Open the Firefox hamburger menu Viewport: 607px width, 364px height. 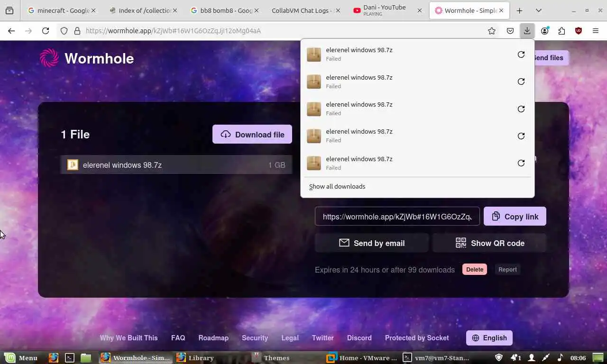coord(596,31)
